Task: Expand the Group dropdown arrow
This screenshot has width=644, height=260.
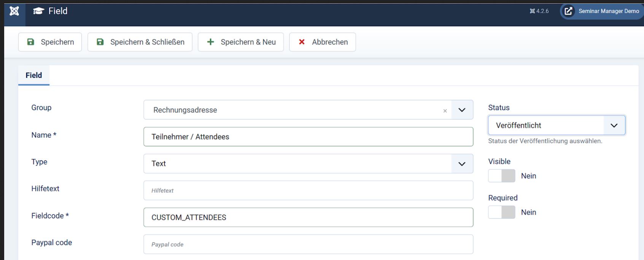Action: (462, 110)
